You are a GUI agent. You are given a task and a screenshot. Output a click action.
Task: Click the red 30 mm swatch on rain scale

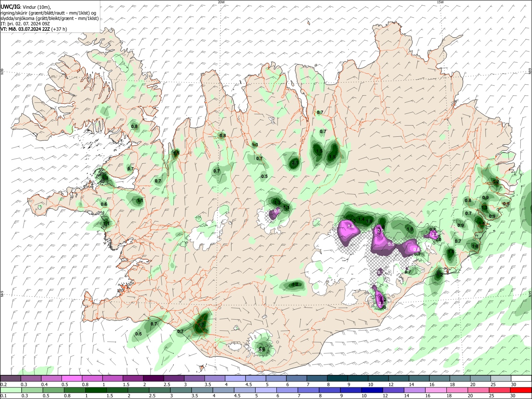tap(522, 390)
